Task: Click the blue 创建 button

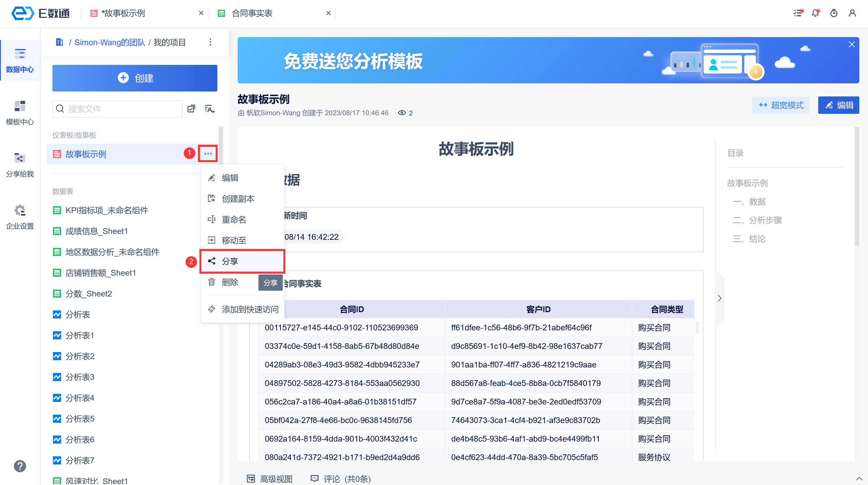Action: (x=135, y=78)
